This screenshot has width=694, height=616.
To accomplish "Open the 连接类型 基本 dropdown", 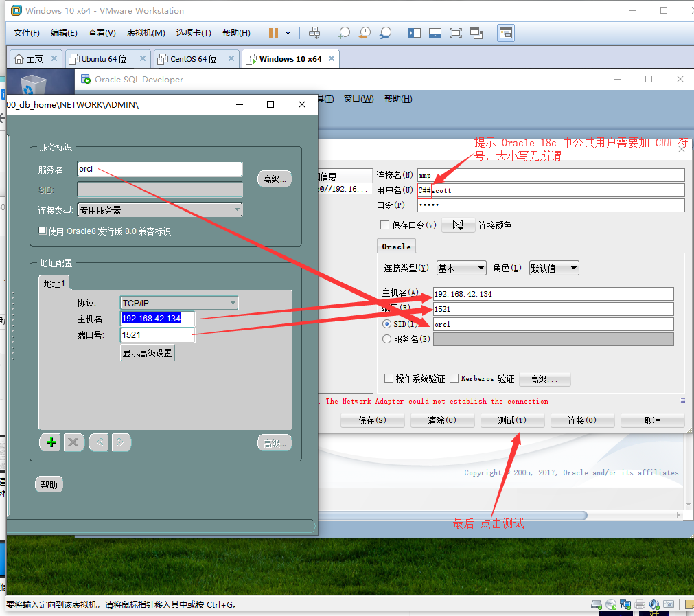I will [x=461, y=268].
